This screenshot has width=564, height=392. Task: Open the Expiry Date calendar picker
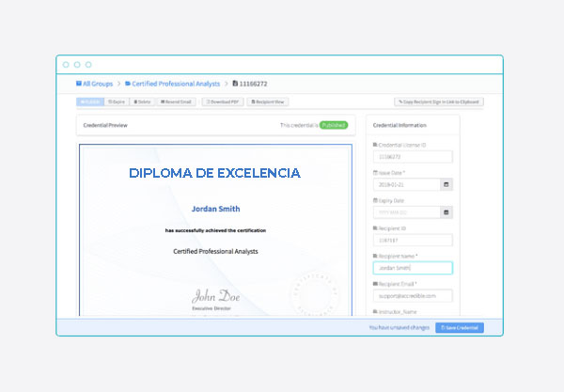(446, 212)
